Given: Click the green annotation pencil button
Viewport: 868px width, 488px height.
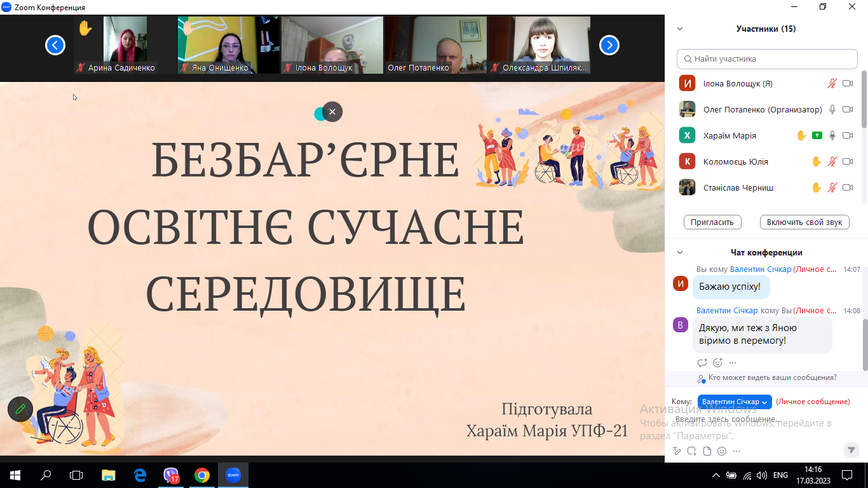Looking at the screenshot, I should click(20, 409).
